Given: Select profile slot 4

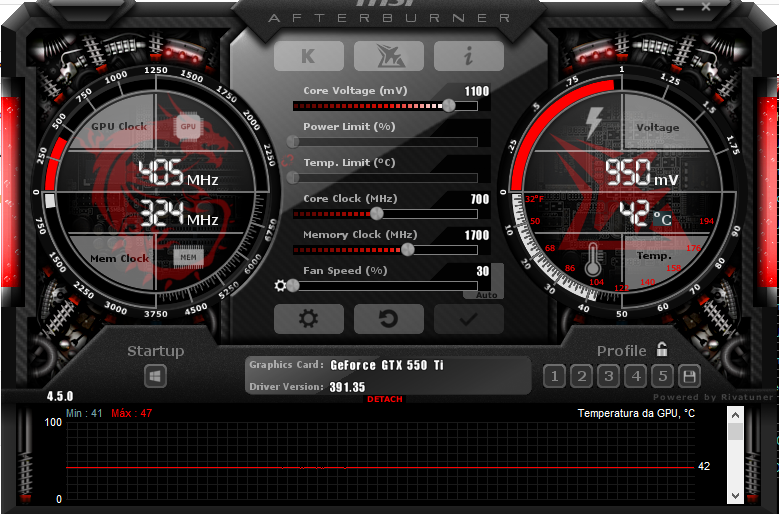Looking at the screenshot, I should pyautogui.click(x=636, y=376).
